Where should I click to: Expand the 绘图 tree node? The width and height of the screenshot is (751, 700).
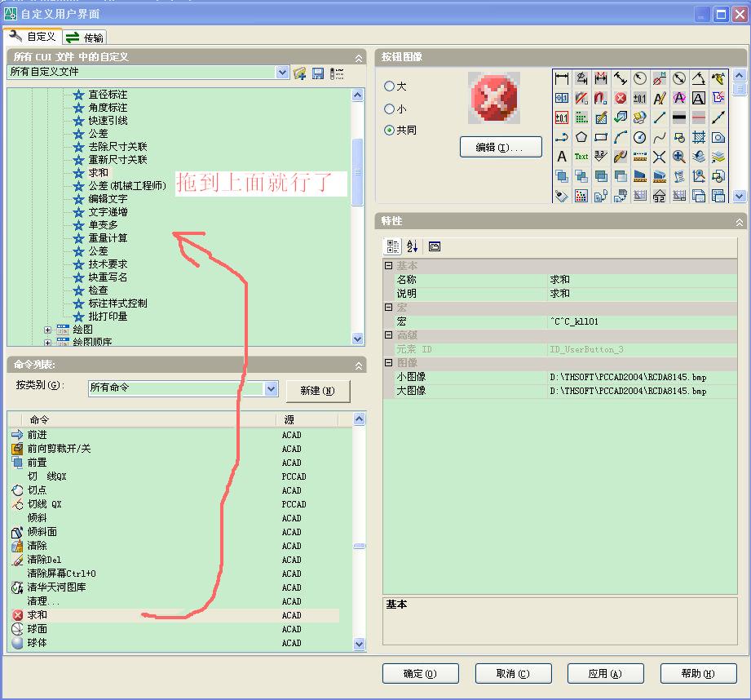coord(47,330)
